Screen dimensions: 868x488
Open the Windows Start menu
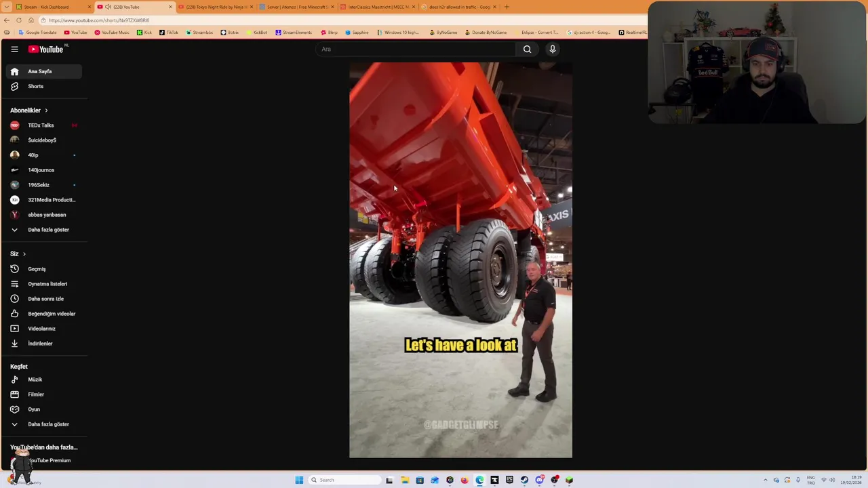tap(299, 480)
